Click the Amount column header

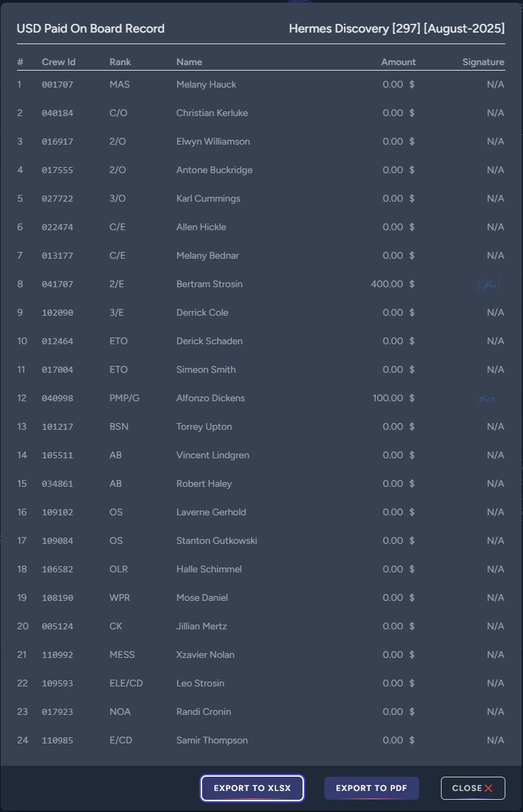tap(398, 62)
